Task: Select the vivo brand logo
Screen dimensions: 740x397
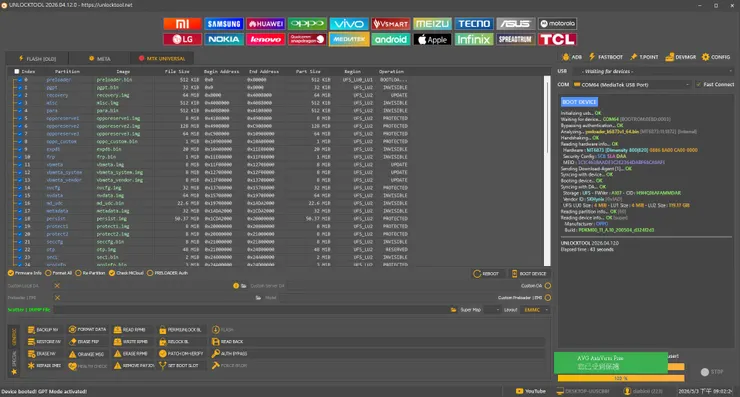Action: click(349, 24)
